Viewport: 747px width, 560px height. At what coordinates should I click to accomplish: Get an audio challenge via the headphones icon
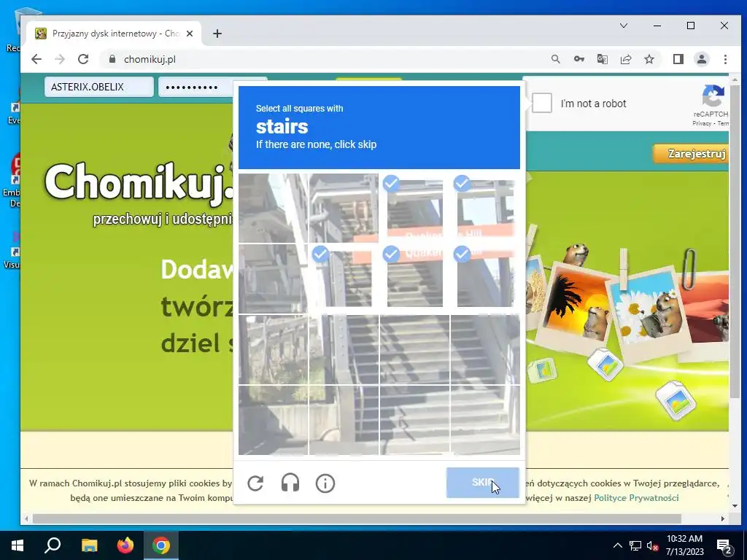pyautogui.click(x=290, y=483)
